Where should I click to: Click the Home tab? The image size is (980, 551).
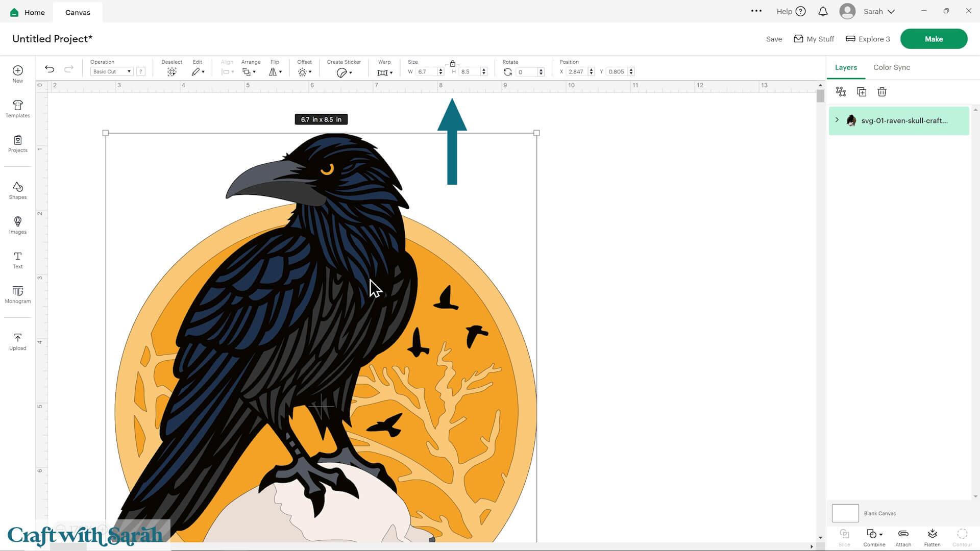(27, 12)
